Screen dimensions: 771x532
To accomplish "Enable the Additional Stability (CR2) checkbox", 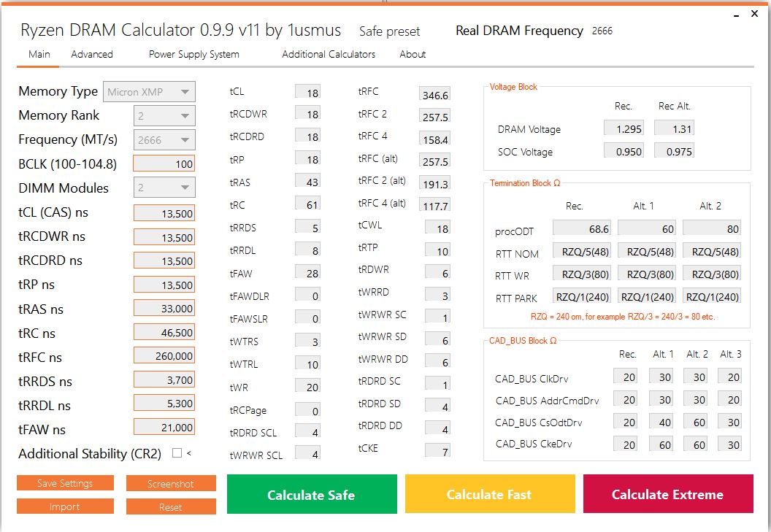I will [177, 453].
